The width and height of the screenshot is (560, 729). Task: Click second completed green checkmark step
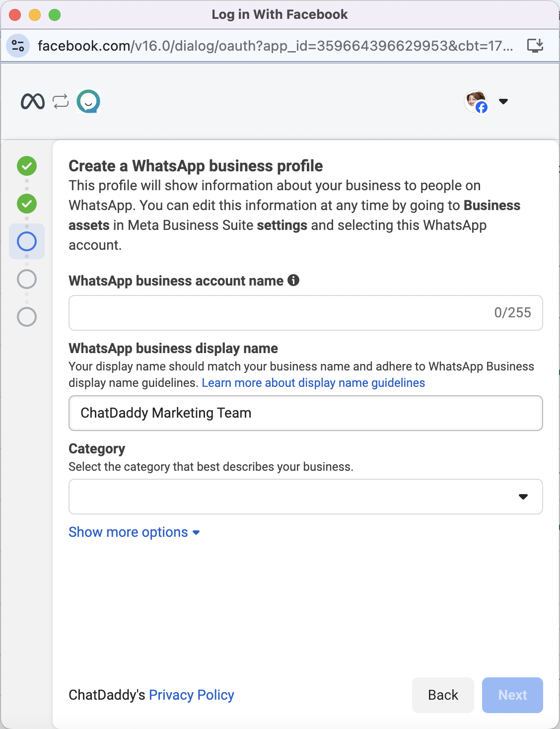[x=27, y=204]
